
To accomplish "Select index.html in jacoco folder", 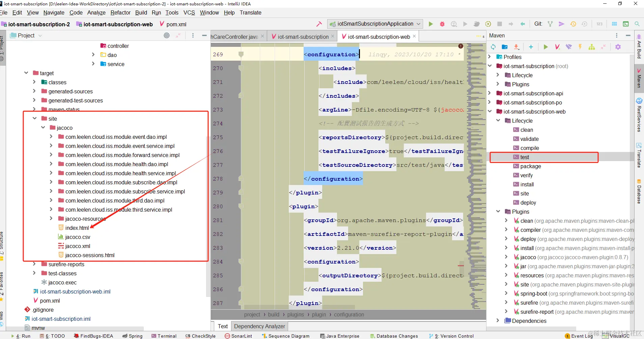I will pos(77,228).
